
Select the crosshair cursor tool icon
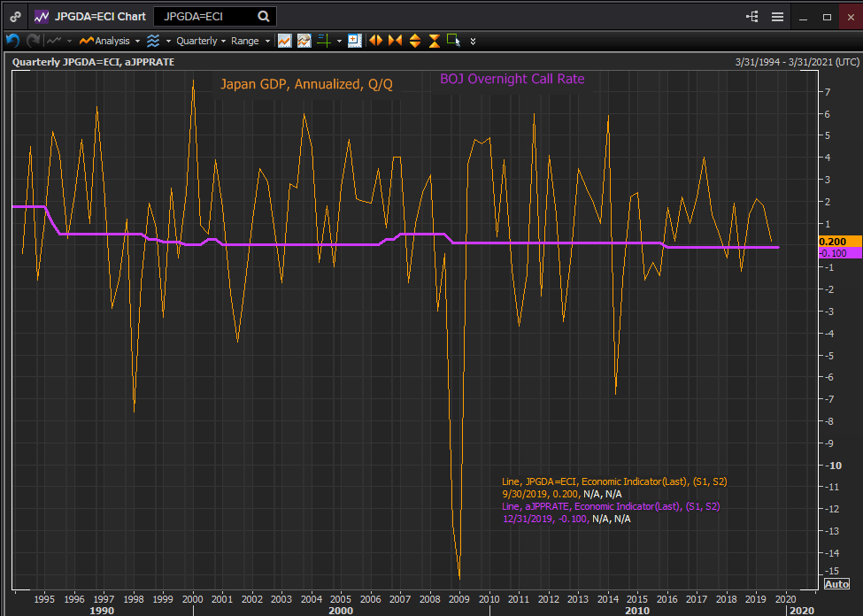coord(323,41)
